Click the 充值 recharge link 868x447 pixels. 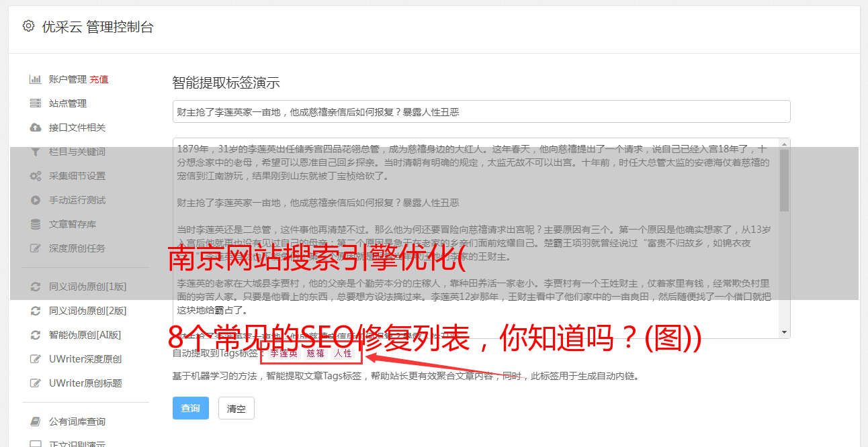(x=99, y=79)
